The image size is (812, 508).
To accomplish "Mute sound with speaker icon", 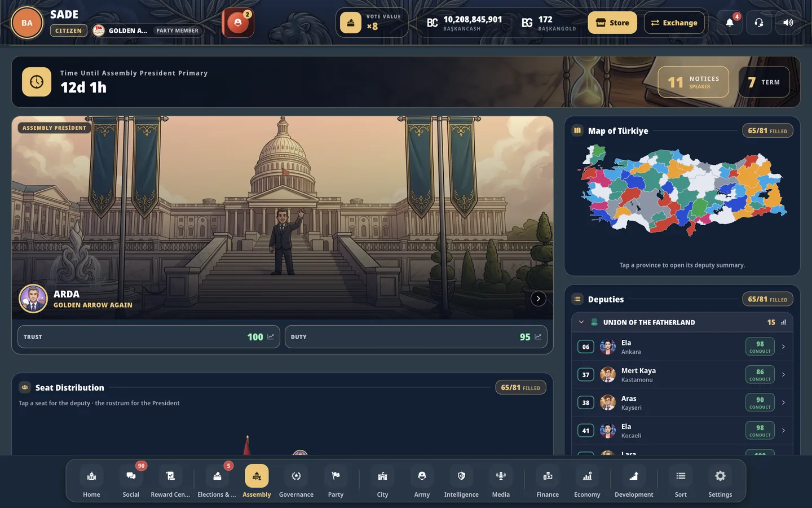I will [x=788, y=23].
